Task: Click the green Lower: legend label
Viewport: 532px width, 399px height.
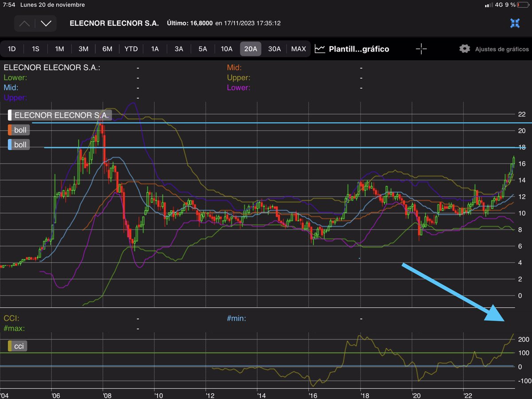Action: pyautogui.click(x=15, y=78)
